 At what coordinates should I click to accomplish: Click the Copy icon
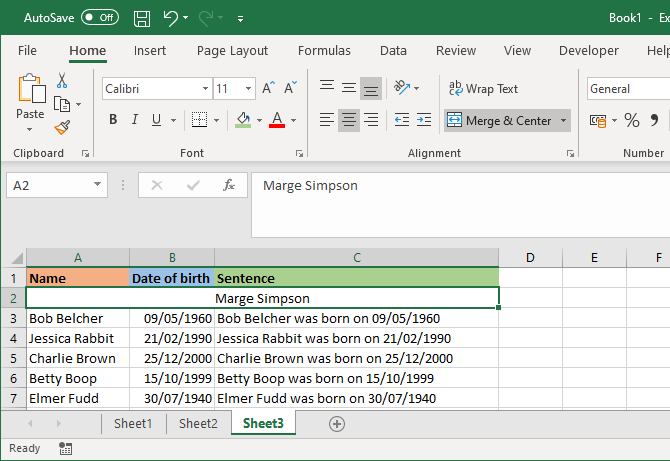(x=62, y=104)
